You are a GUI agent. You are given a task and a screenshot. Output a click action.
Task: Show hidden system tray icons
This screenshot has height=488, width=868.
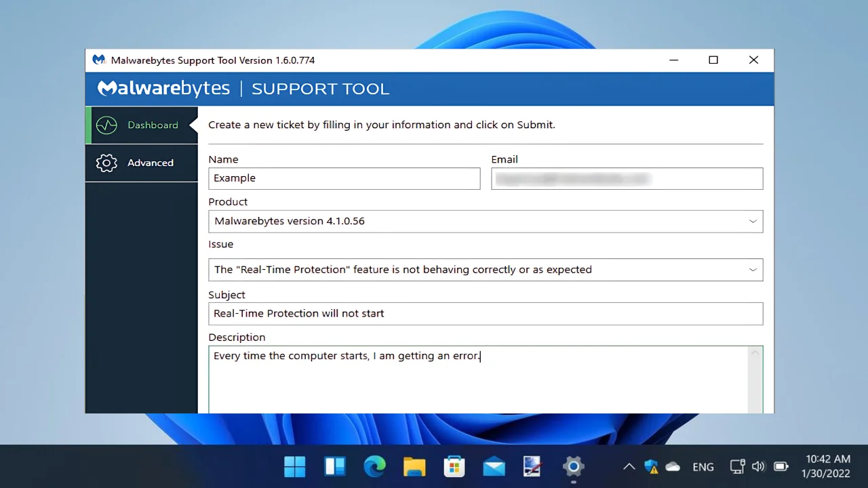pos(629,466)
